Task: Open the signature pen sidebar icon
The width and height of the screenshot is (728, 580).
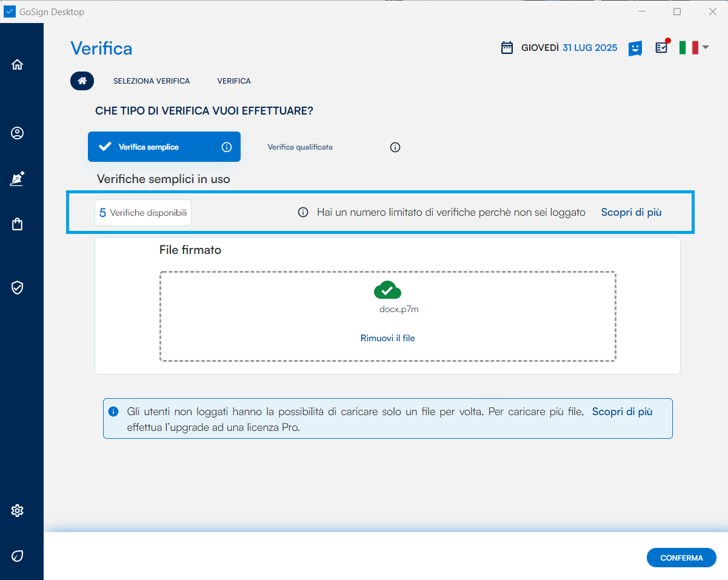Action: click(x=17, y=179)
